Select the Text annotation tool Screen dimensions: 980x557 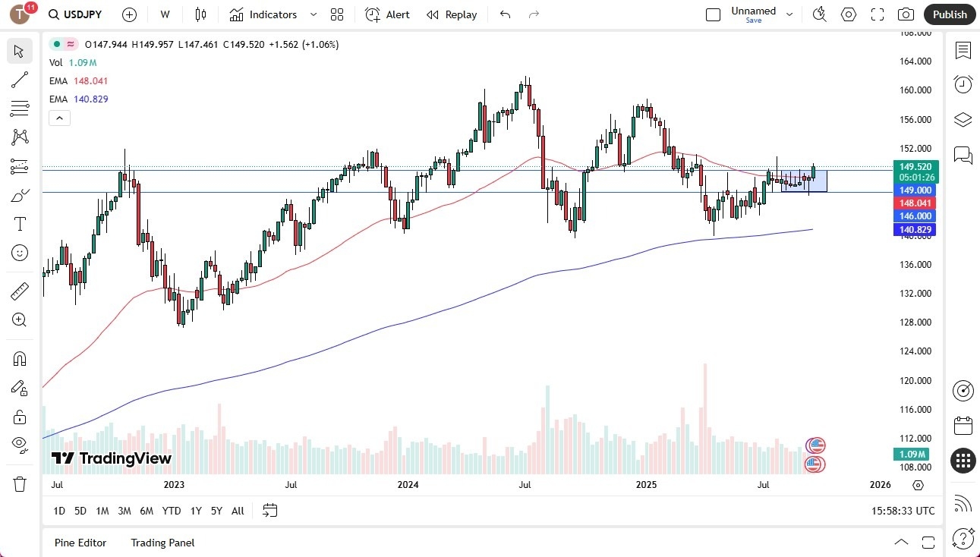pyautogui.click(x=20, y=223)
